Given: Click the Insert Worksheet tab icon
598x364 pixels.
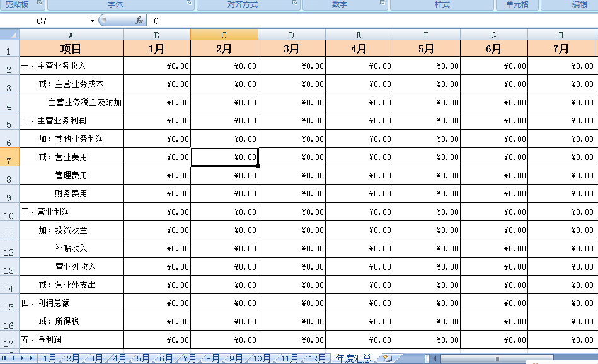Looking at the screenshot, I should point(388,358).
